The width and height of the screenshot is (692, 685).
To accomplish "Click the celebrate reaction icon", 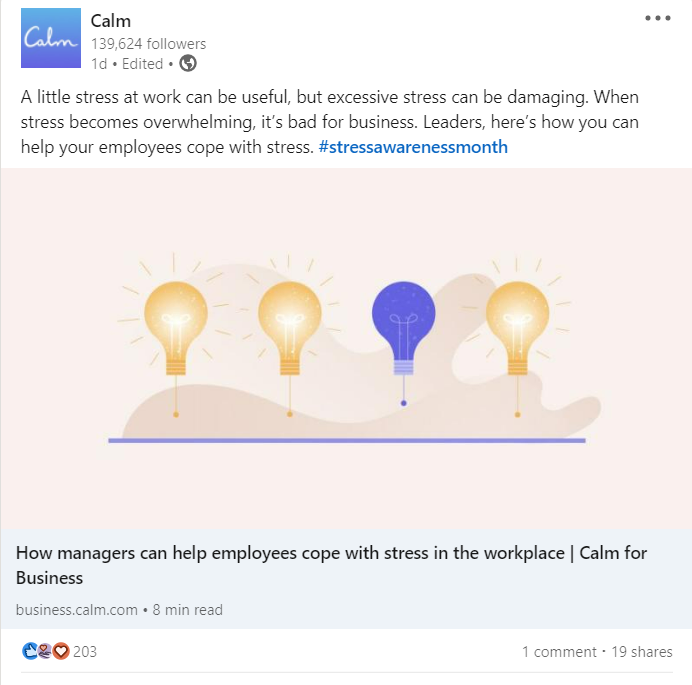I will point(45,652).
